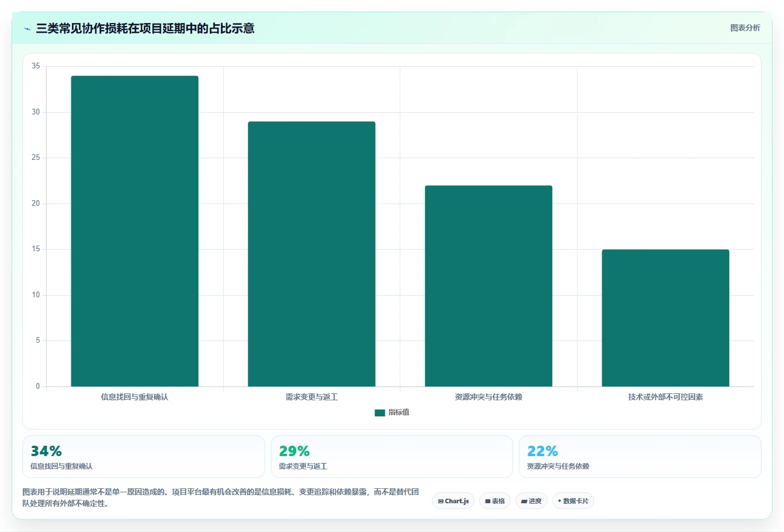Click the x-axis label 需求变更与返工

[x=312, y=397]
